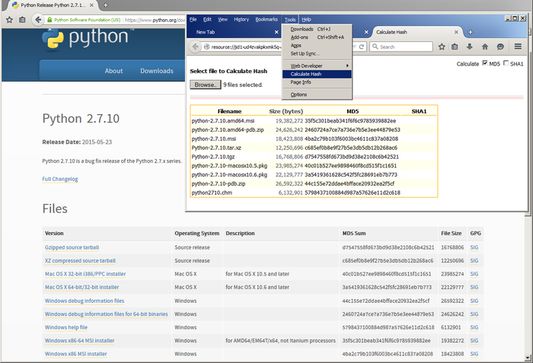533x363 pixels.
Task: Open the Bookmarks menu
Action: pos(266,19)
